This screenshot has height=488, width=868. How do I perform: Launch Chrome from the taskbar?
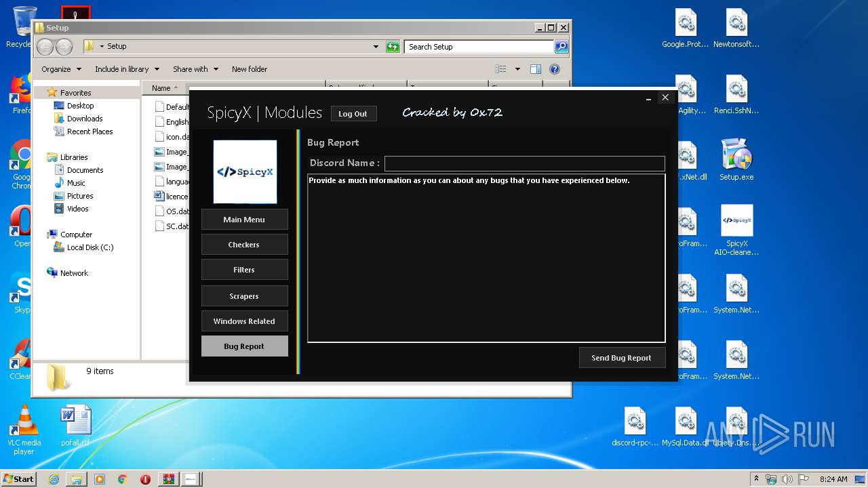(x=123, y=479)
